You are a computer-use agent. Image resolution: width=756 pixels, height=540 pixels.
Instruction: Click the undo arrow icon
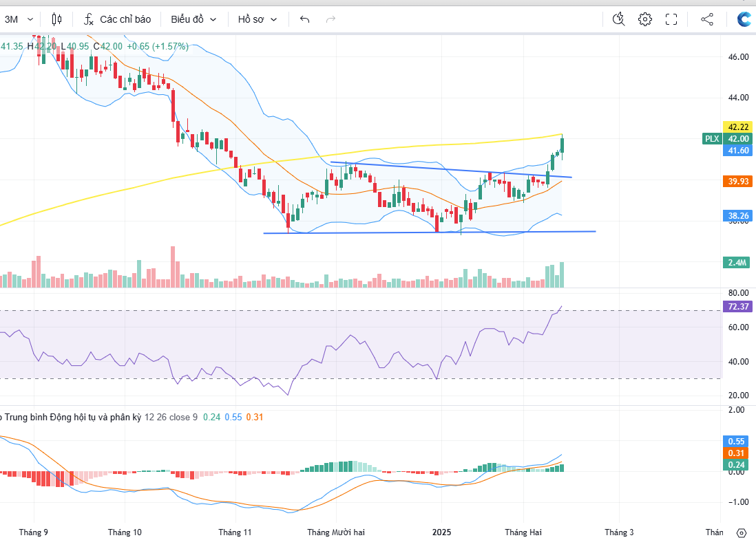coord(305,19)
